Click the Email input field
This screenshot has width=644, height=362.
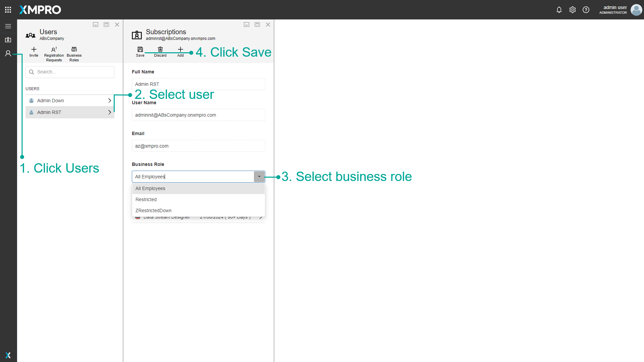(x=198, y=146)
